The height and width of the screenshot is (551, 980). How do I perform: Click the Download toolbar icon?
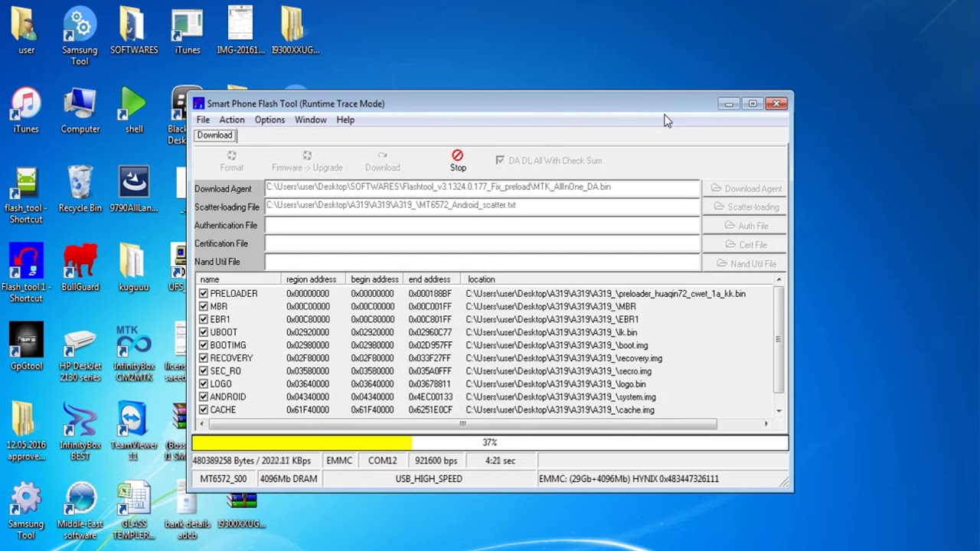(x=382, y=155)
